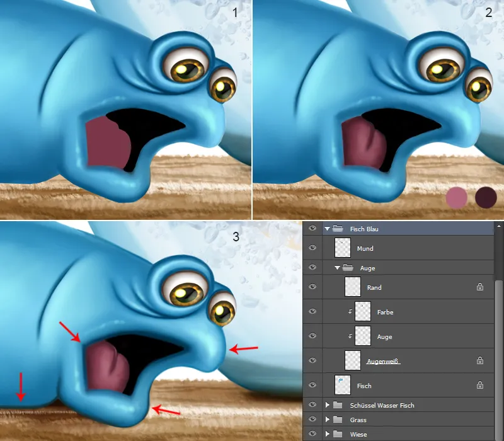The width and height of the screenshot is (504, 441).
Task: Select the Fisch Blau group name
Action: tap(364, 229)
